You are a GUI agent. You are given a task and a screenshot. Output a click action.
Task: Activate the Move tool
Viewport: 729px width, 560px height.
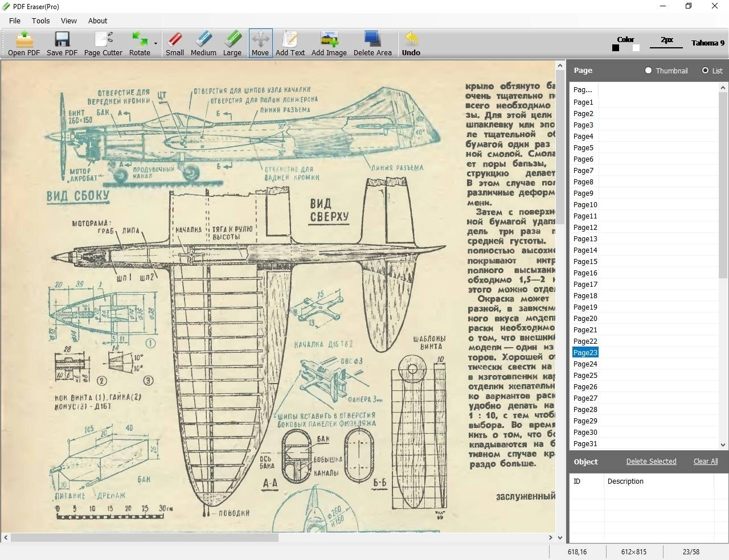[260, 43]
